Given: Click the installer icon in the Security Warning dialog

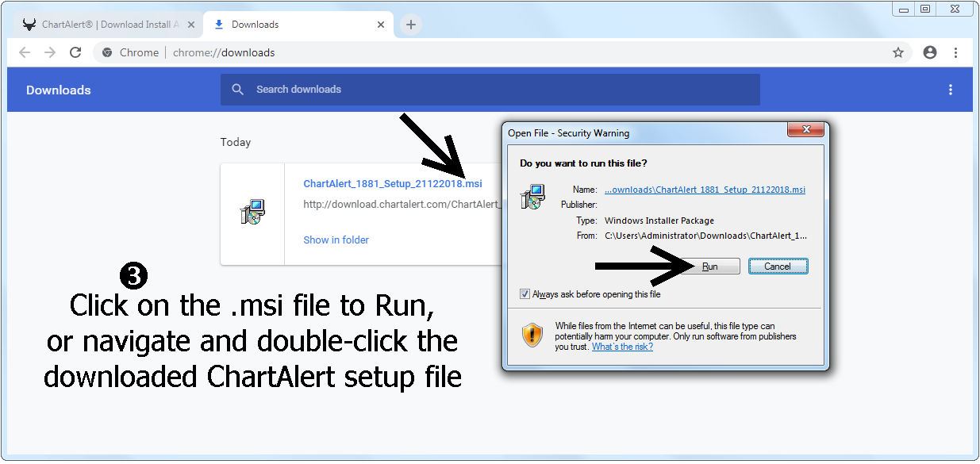Looking at the screenshot, I should [532, 196].
